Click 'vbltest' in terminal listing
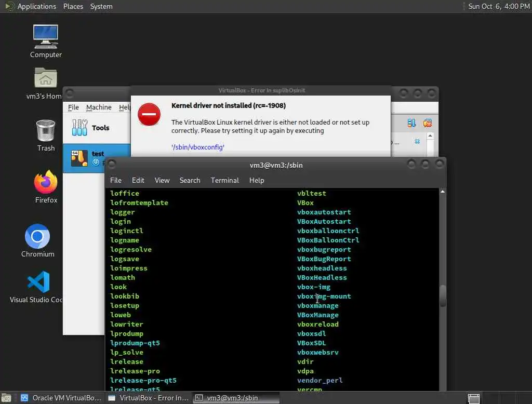This screenshot has height=404, width=532. 312,193
